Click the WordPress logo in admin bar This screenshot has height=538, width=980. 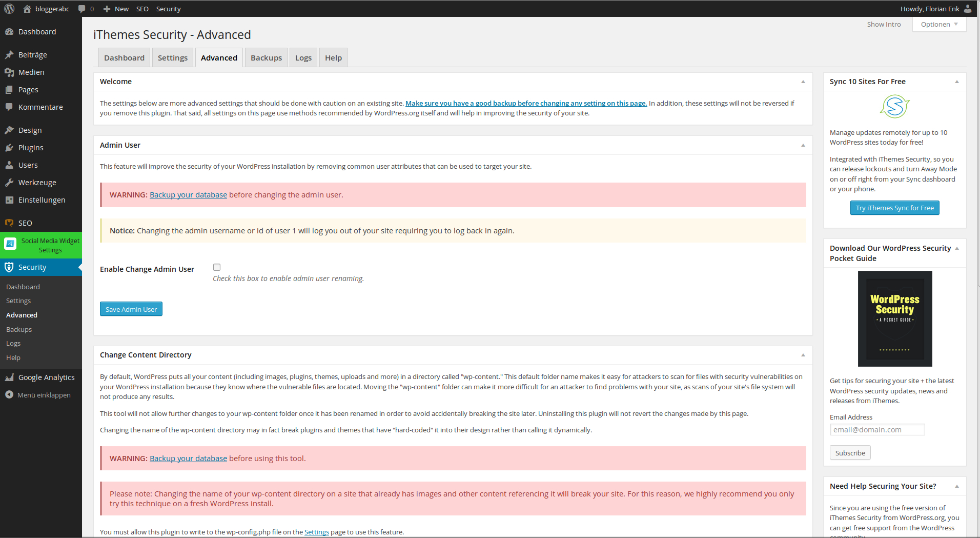[9, 9]
